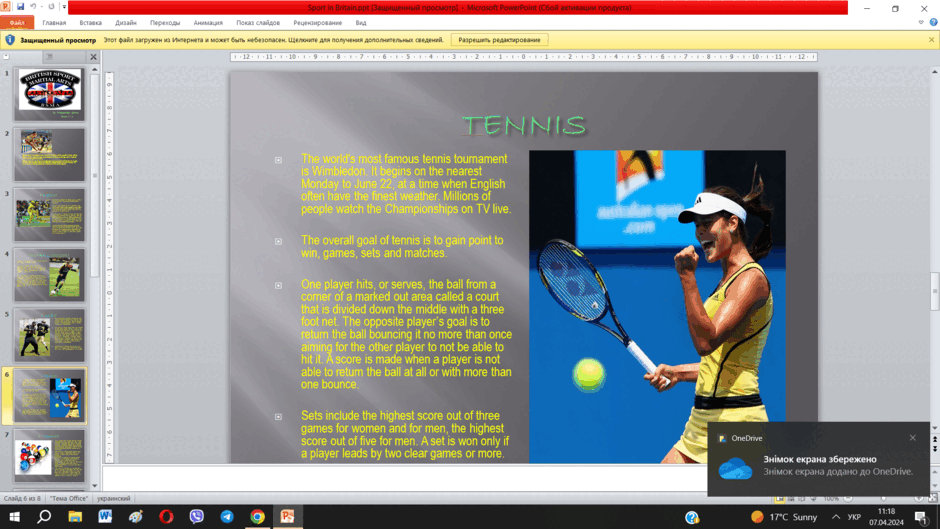Viewport: 940px width, 529px height.
Task: Expand the ribbon with the caret icon
Action: 921,23
